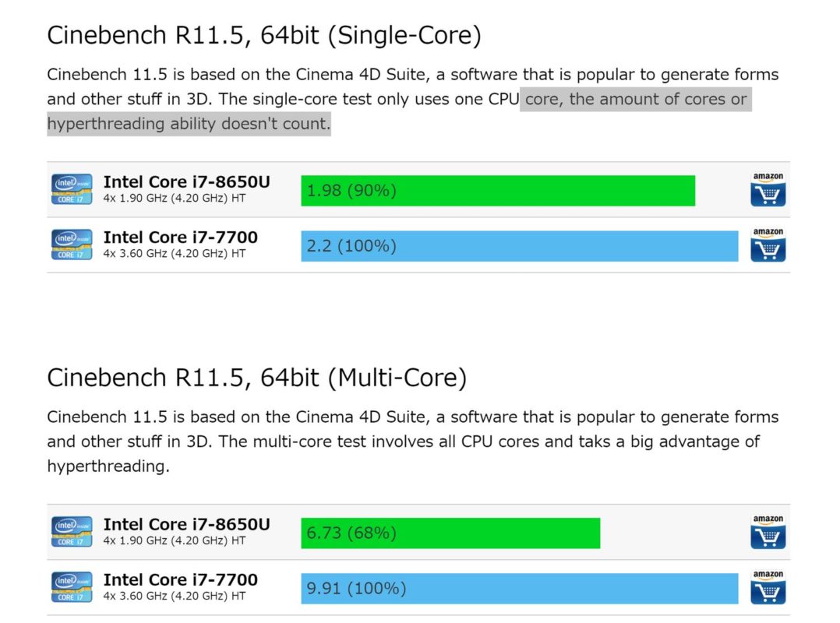Screen dimensions: 840x623
Task: Click the 4x 1.90 GHz spec under single-core i7-8650U
Action: click(175, 198)
